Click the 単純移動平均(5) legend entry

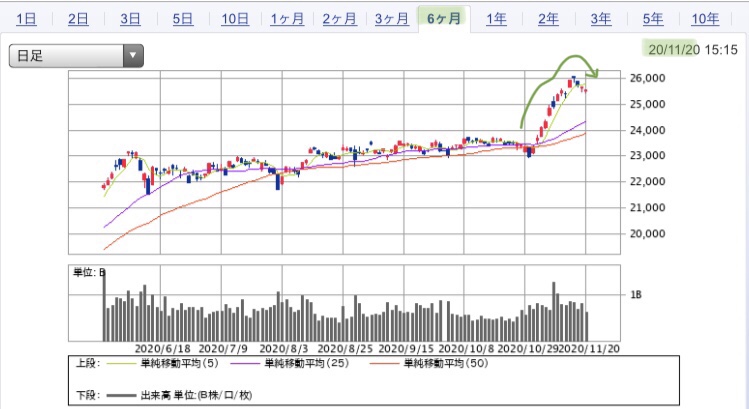pos(179,364)
